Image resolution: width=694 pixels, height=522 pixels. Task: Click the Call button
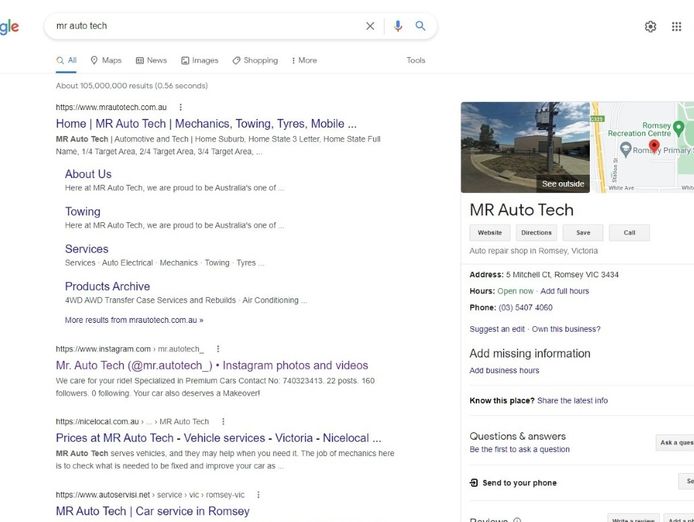click(629, 233)
